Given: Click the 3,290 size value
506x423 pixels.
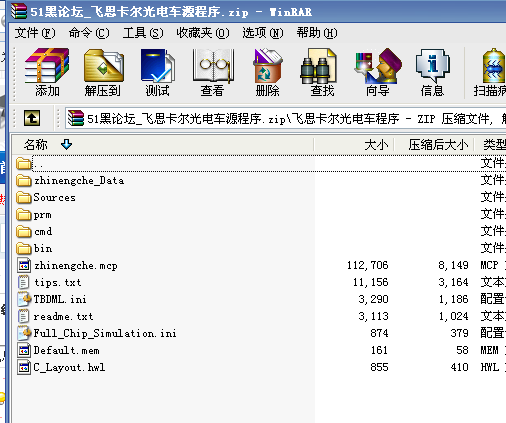Looking at the screenshot, I should pos(373,299).
